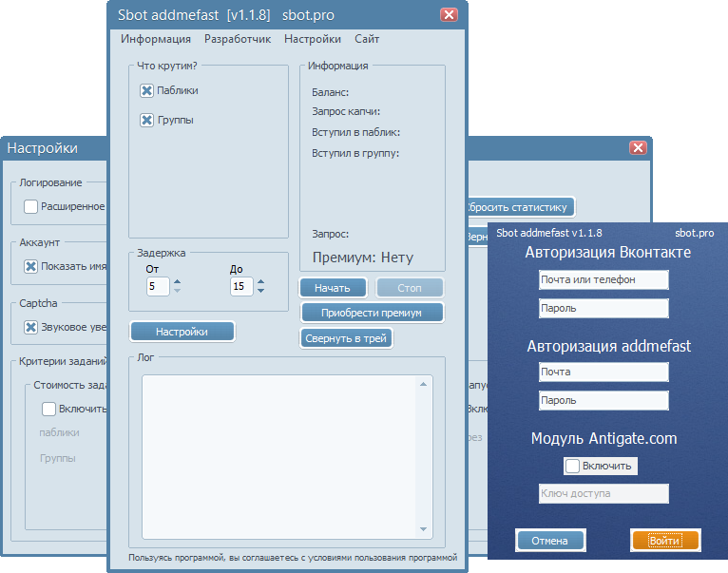Decrease the От delay value
This screenshot has height=573, width=728.
pos(178,291)
